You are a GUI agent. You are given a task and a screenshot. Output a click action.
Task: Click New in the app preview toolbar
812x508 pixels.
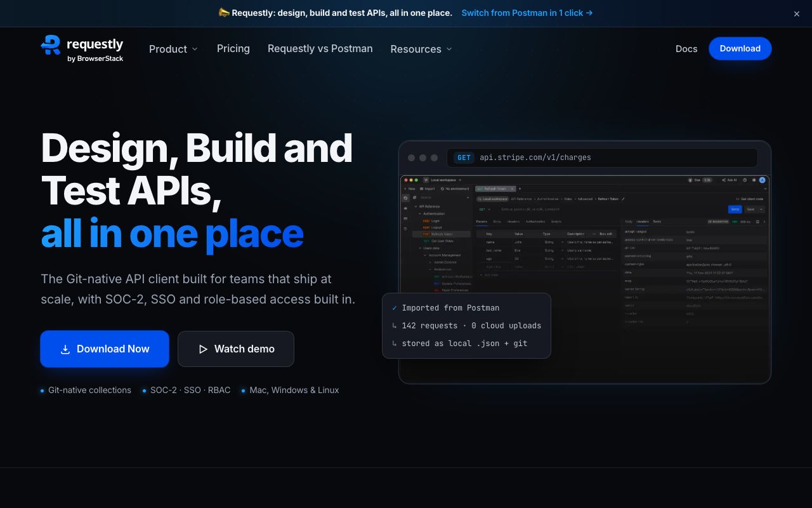point(410,189)
